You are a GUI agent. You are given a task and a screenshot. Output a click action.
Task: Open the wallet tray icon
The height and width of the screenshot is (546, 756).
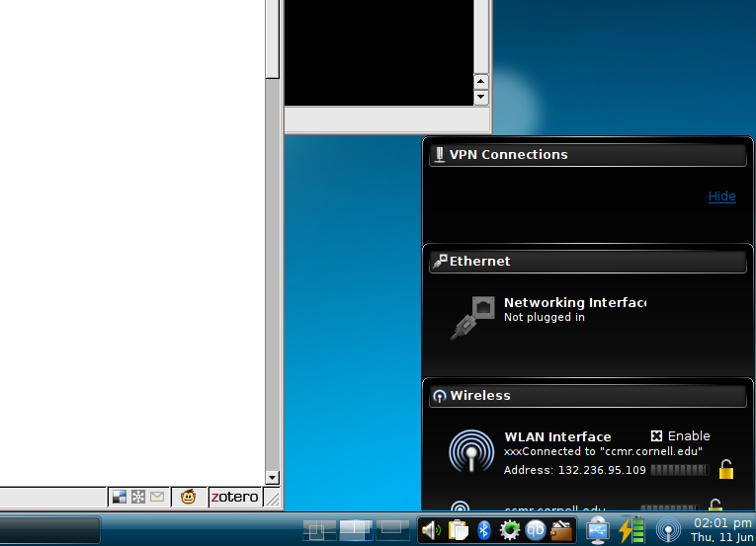coord(562,530)
